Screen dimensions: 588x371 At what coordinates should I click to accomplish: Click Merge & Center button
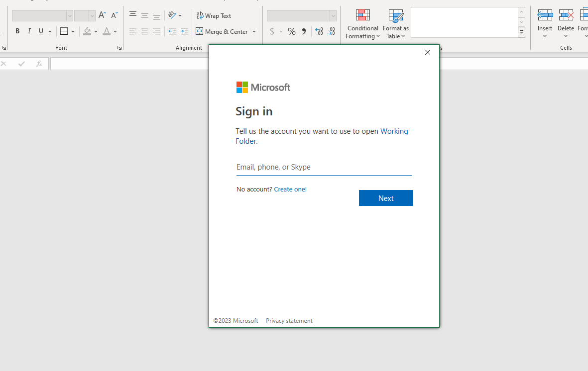[222, 31]
